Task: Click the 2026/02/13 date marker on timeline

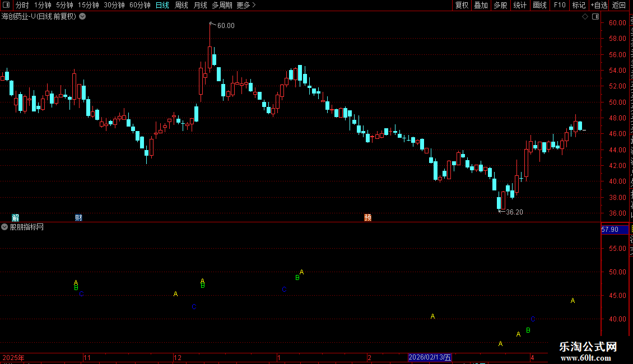Action: pyautogui.click(x=430, y=357)
